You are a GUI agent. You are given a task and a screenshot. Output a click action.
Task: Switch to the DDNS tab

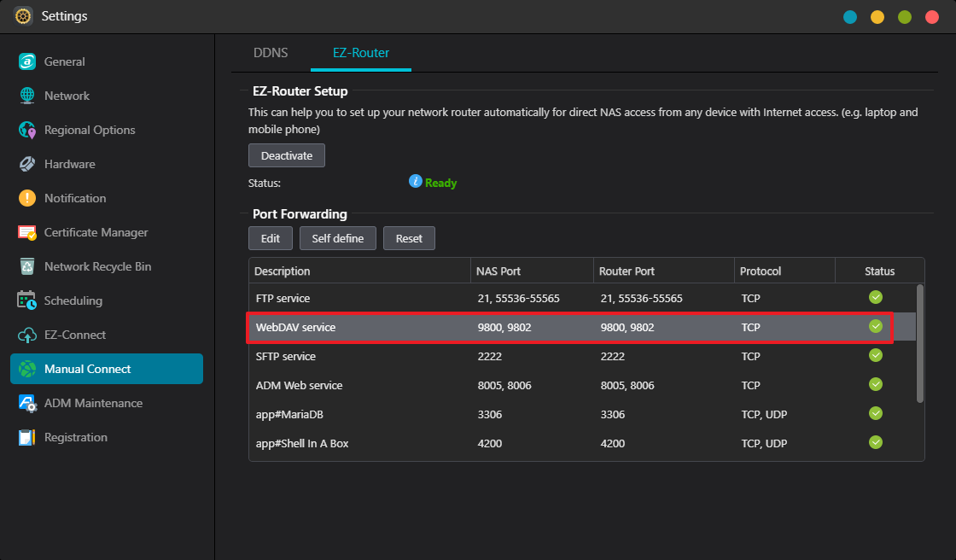271,53
